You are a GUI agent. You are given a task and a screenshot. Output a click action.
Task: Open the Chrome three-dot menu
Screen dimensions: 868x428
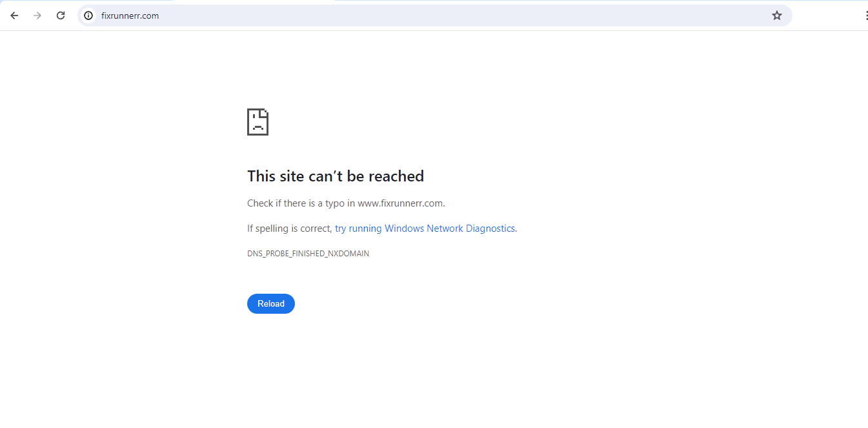click(866, 15)
